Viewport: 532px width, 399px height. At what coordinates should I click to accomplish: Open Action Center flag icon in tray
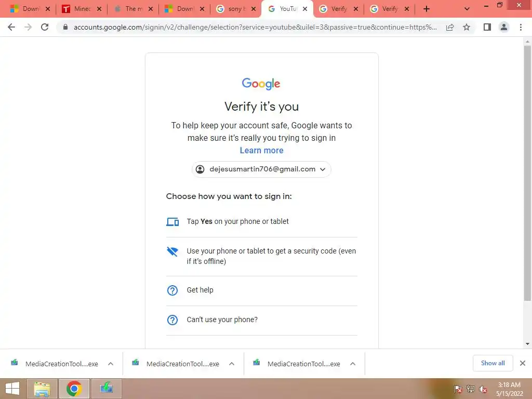[x=458, y=389]
